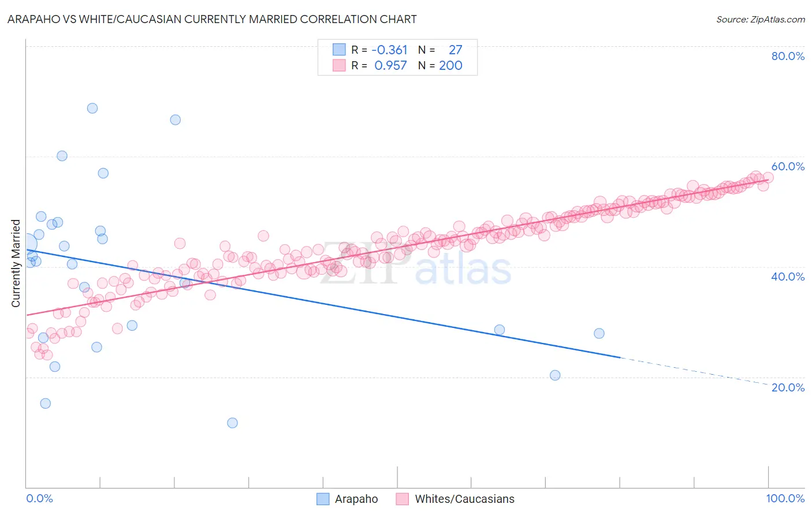Viewport: 812px width, 515px height.
Task: Select the highest Arapaho point near 70%
Action: (92, 108)
